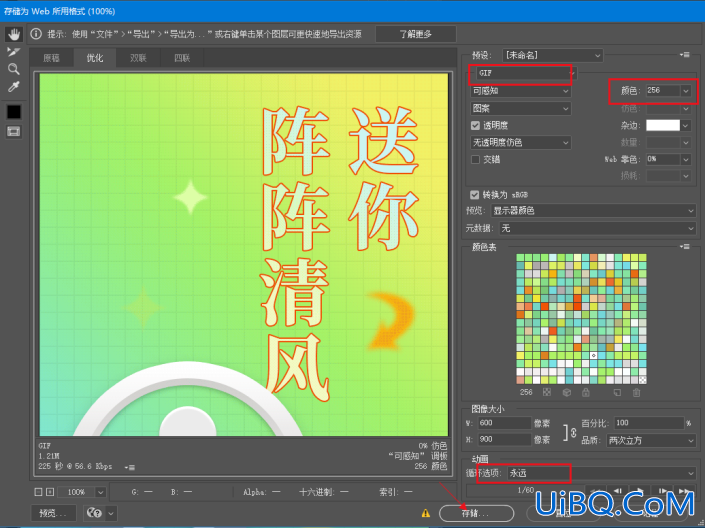Select the Hand tool
Viewport: 705px width, 528px height.
click(x=13, y=34)
